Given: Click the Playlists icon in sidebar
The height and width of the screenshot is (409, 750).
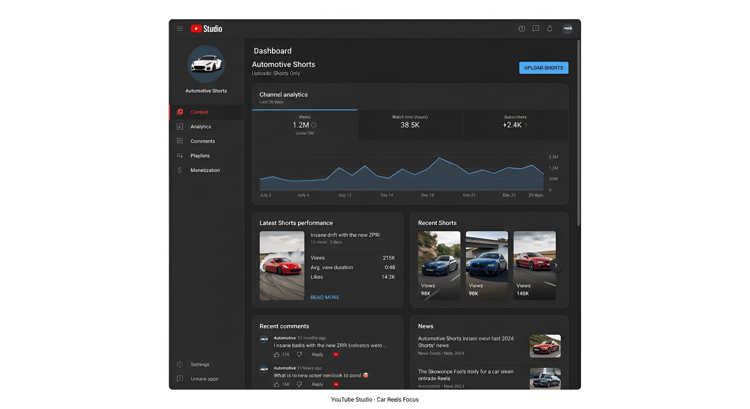Looking at the screenshot, I should [180, 155].
